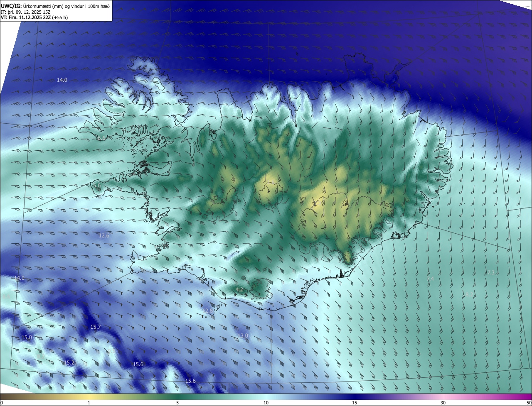
Task: Click the color scale tick label 30
Action: point(443,403)
